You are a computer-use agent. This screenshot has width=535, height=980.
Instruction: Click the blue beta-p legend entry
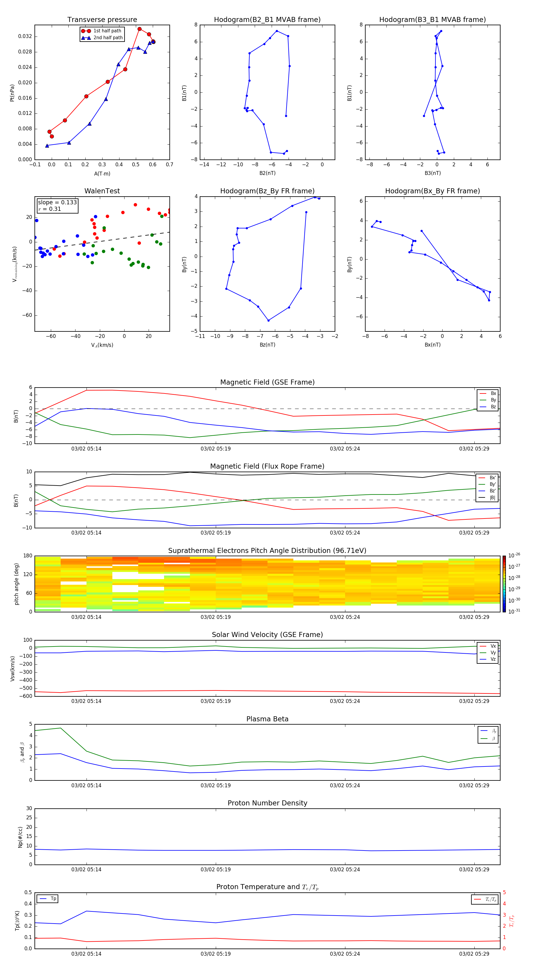click(488, 731)
